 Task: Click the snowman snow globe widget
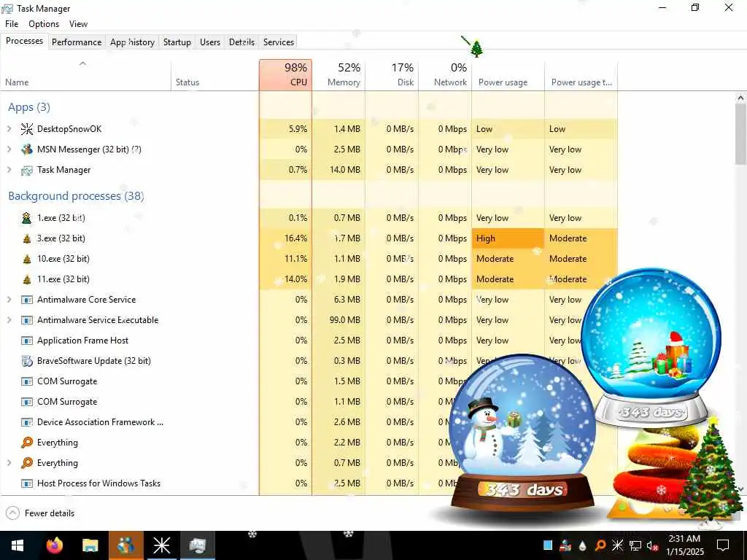pyautogui.click(x=522, y=434)
